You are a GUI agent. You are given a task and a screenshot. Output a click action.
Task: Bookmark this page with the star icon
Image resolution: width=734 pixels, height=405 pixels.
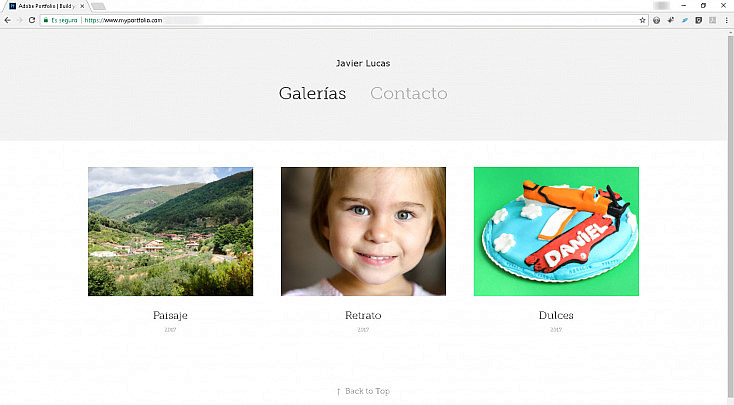[642, 20]
